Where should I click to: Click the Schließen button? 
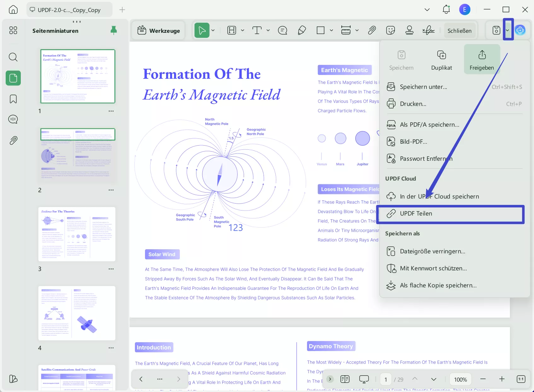coord(459,30)
